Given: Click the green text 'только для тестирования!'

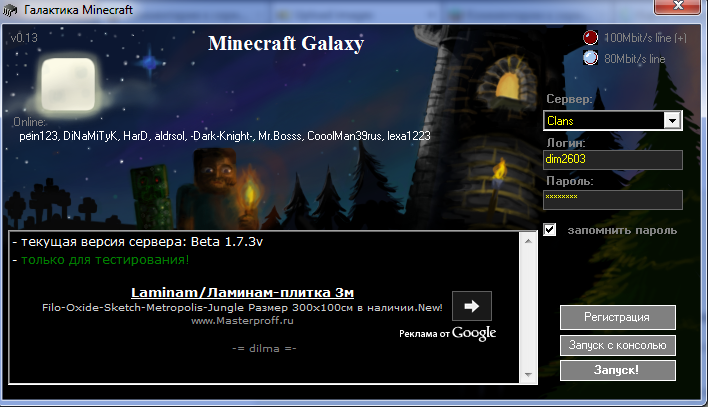Looking at the screenshot, I should coord(105,260).
